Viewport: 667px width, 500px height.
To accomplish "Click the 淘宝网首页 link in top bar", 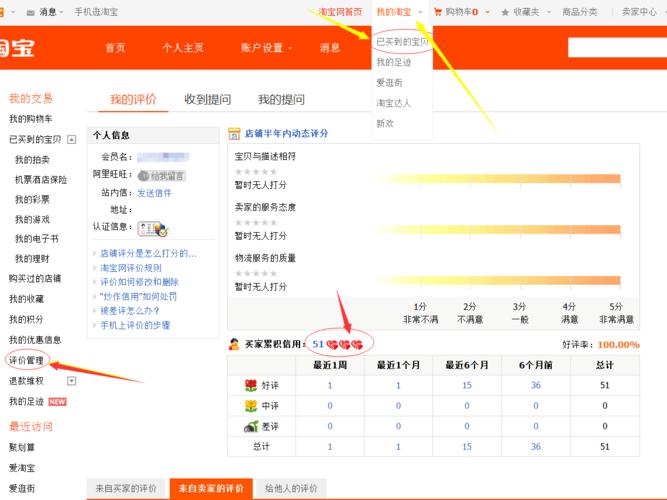I will [340, 12].
